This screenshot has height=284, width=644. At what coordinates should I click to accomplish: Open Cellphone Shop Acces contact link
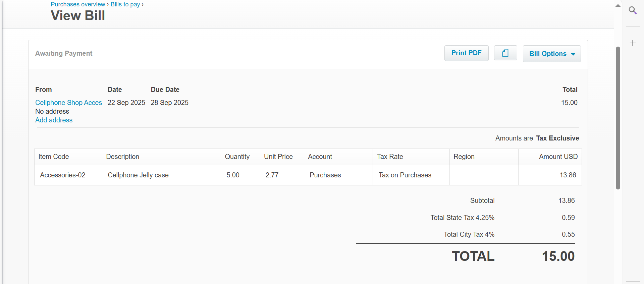[x=68, y=103]
